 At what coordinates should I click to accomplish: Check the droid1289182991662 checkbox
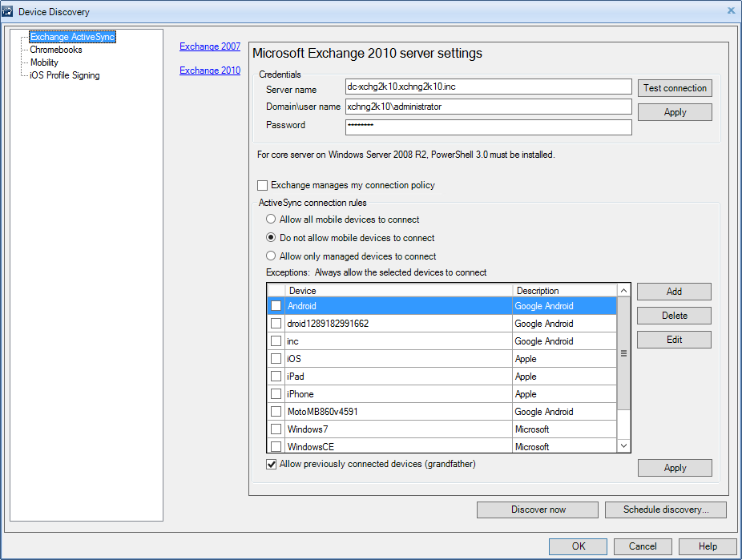point(276,324)
